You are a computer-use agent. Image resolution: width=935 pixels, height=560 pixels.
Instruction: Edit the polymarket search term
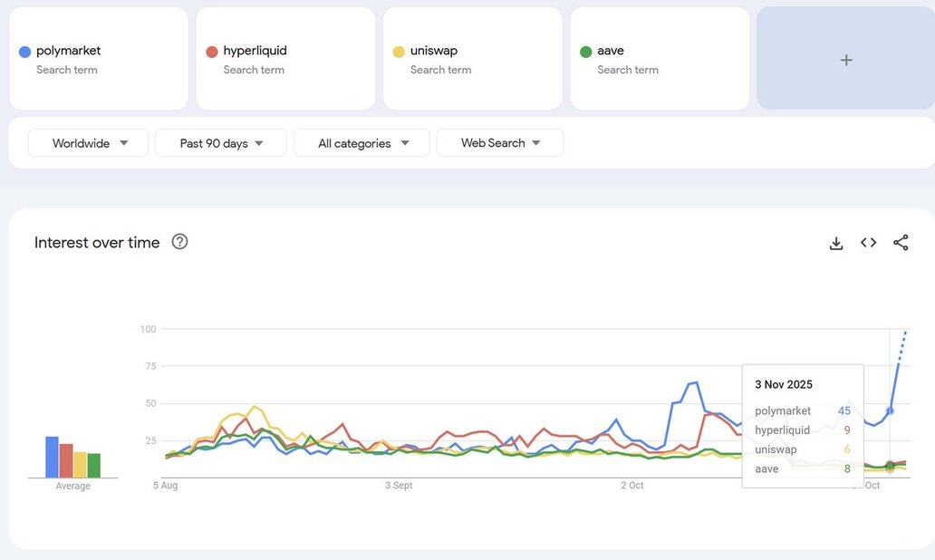69,51
